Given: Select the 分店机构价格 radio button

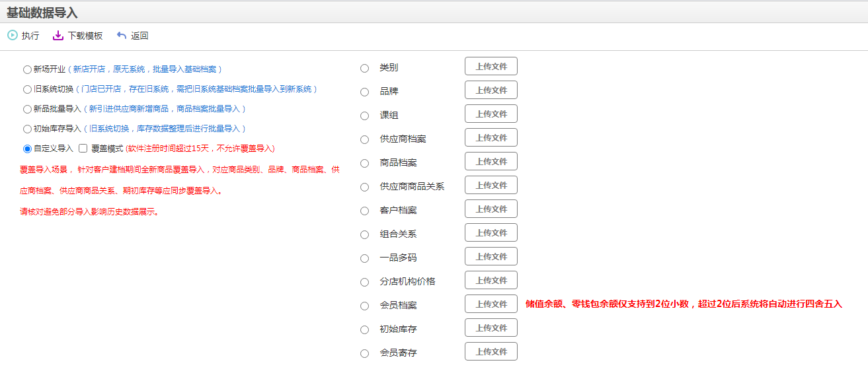Looking at the screenshot, I should pos(364,282).
